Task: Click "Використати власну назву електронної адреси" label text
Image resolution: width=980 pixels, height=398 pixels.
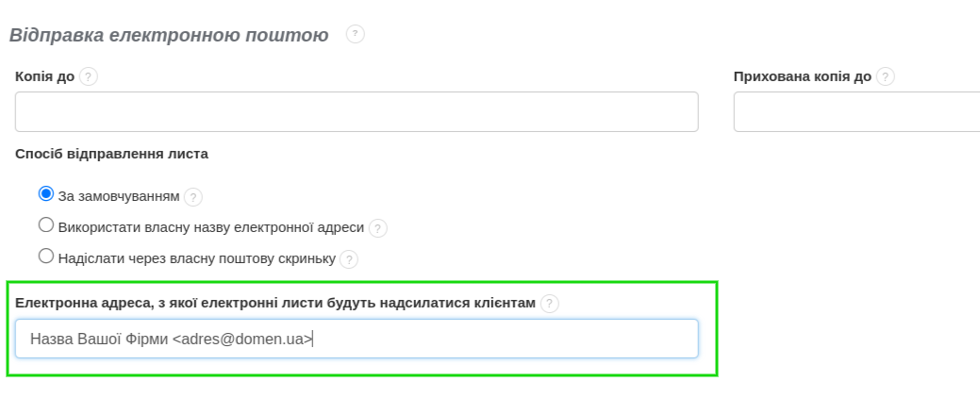Action: pyautogui.click(x=210, y=227)
